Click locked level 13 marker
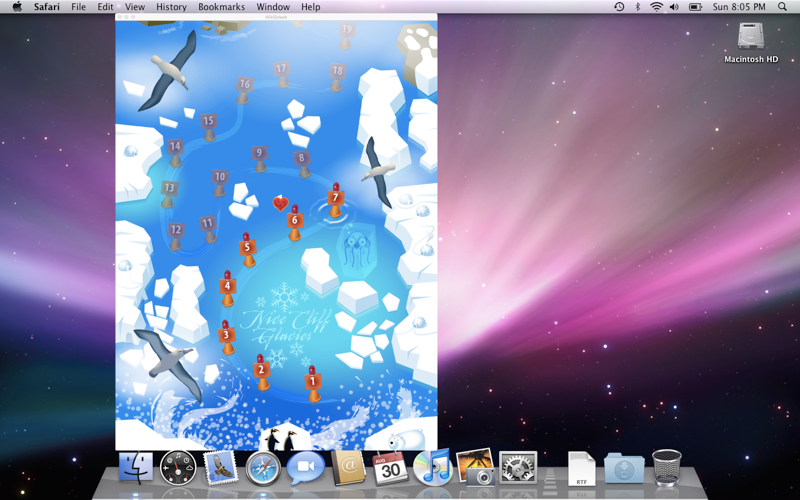800x500 pixels. point(169,194)
